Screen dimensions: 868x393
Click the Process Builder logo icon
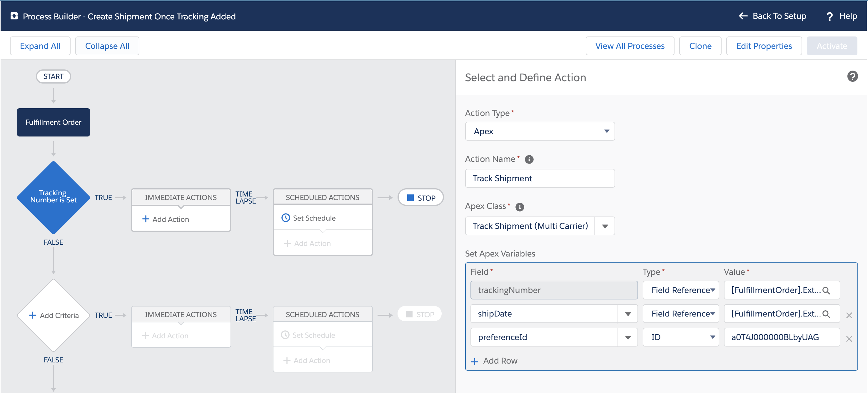pyautogui.click(x=14, y=16)
